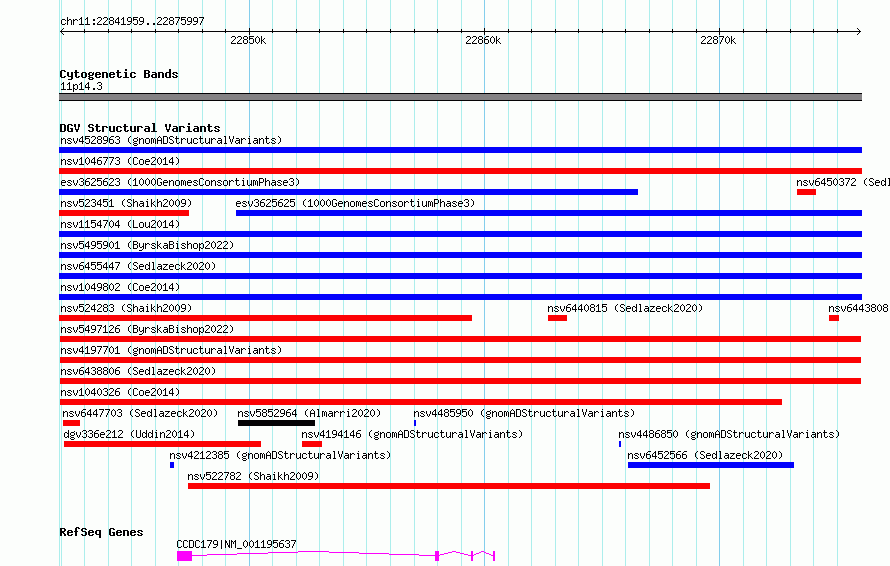Open nsv6447703 (Sedlazeck2020) label

tap(140, 413)
